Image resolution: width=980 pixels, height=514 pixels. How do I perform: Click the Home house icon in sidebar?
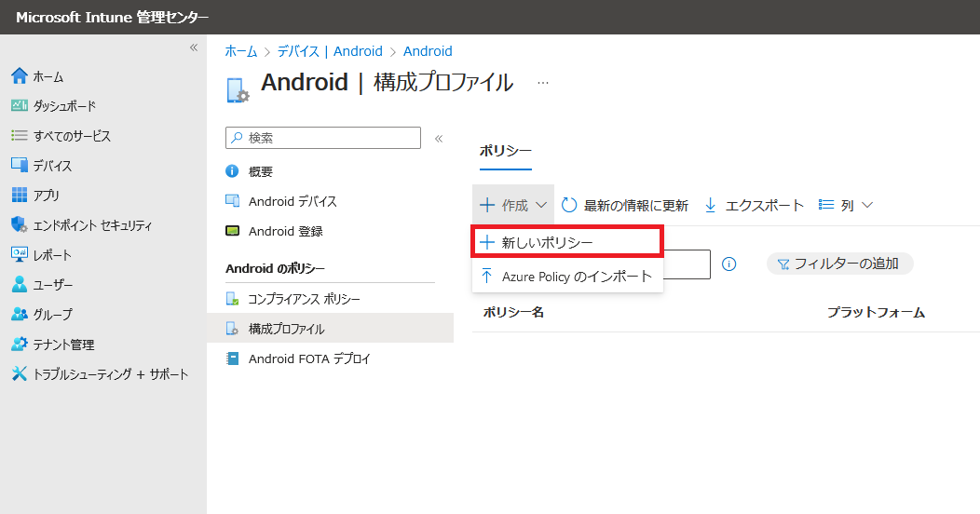click(20, 75)
